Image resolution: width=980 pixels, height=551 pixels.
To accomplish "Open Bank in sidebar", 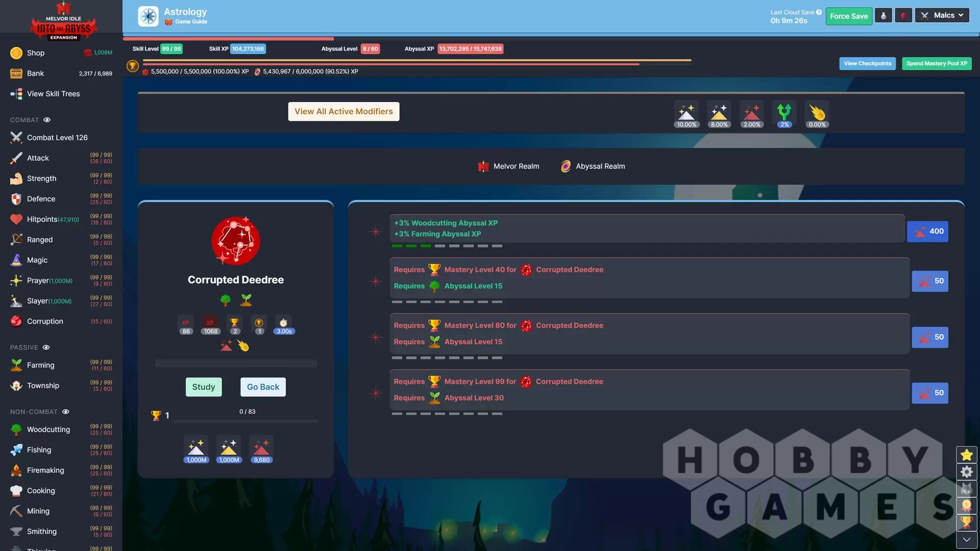I will click(x=61, y=73).
